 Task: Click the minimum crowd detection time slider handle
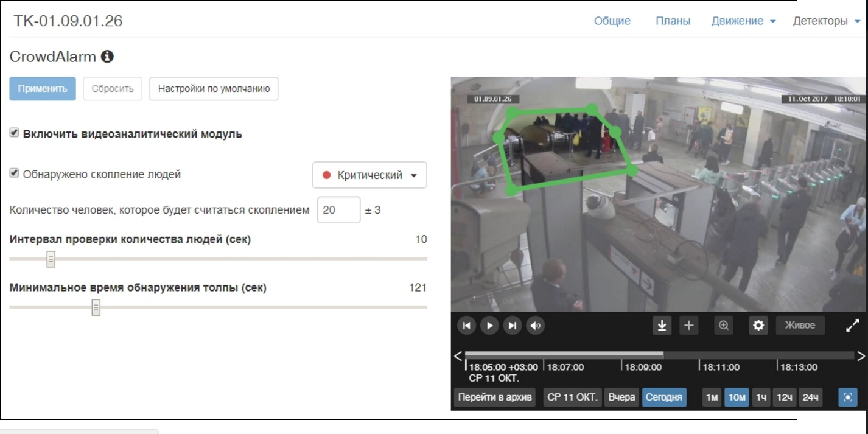(x=96, y=308)
